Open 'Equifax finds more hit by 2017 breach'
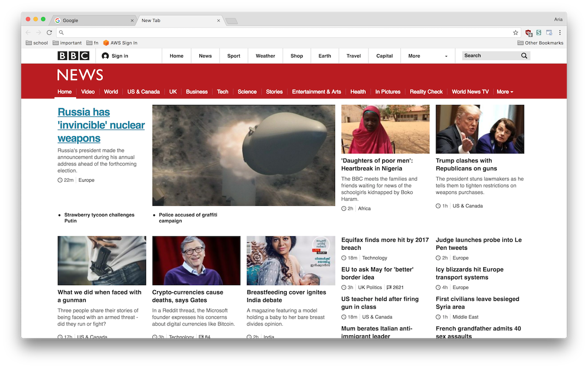The image size is (588, 368). [x=385, y=243]
